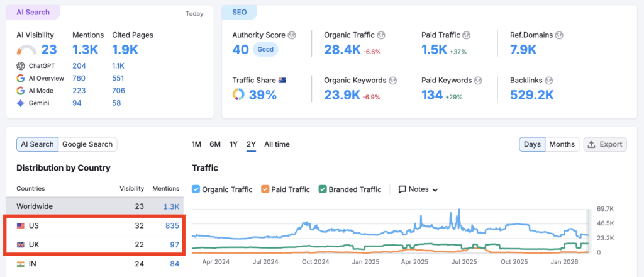This screenshot has height=277, width=644.
Task: Toggle the Paid Traffic checkbox
Action: click(265, 189)
